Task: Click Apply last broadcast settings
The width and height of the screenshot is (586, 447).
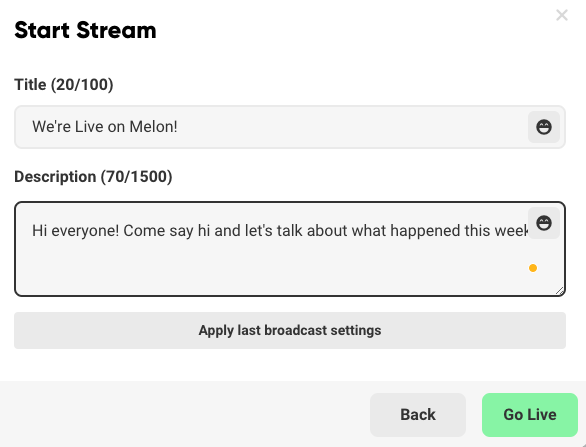Action: click(290, 330)
